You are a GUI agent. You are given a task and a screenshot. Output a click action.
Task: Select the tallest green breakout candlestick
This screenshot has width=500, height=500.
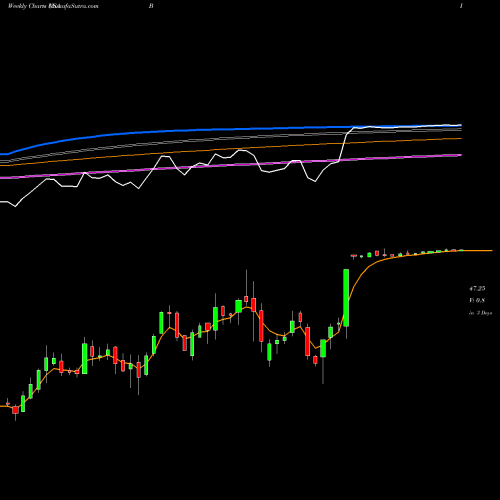346,298
